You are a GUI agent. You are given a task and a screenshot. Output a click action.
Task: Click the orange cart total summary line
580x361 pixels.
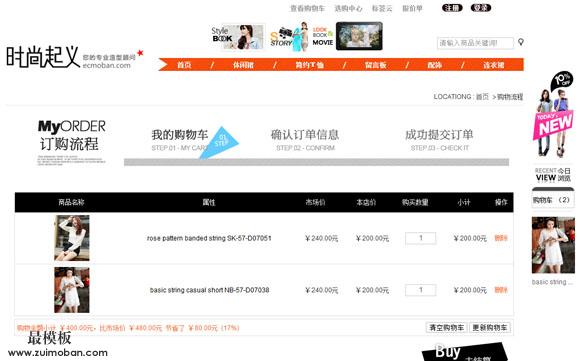pos(128,328)
